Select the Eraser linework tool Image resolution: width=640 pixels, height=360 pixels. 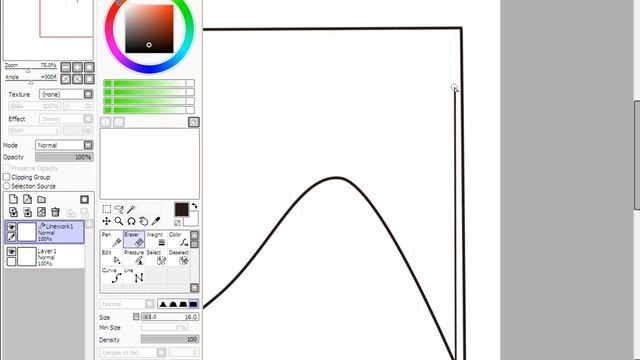134,240
